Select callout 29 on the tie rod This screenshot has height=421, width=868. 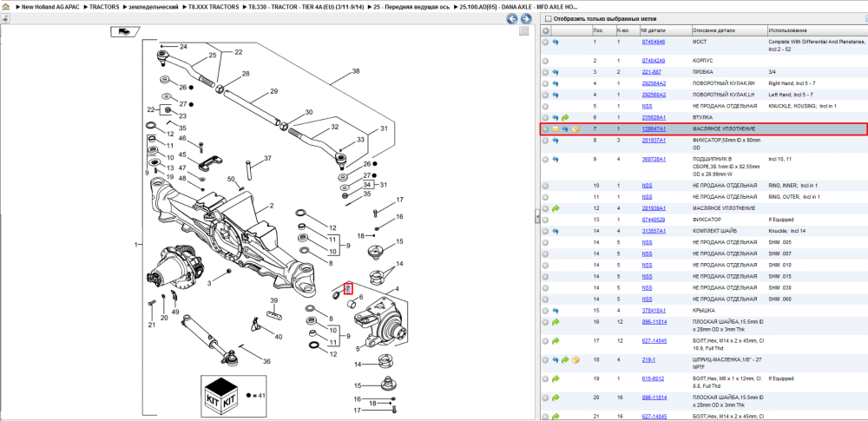pos(273,91)
